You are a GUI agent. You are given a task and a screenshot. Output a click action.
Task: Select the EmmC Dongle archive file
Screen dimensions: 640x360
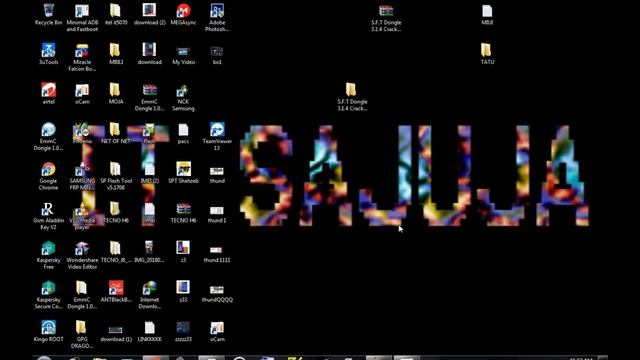coord(149,90)
